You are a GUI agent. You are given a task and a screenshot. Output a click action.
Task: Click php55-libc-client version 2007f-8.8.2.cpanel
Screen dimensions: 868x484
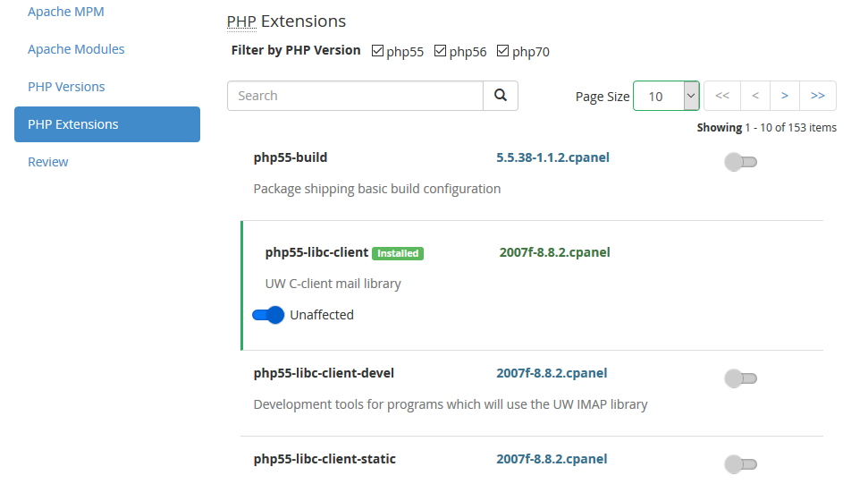(554, 252)
